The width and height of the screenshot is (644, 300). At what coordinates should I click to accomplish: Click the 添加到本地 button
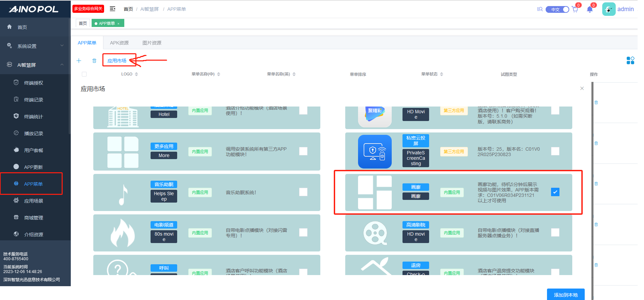click(566, 295)
